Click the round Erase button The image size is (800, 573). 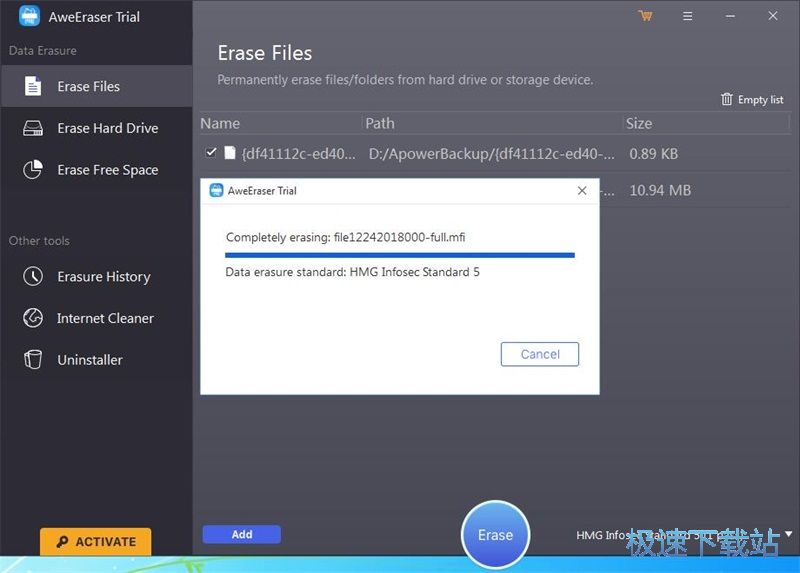point(495,535)
